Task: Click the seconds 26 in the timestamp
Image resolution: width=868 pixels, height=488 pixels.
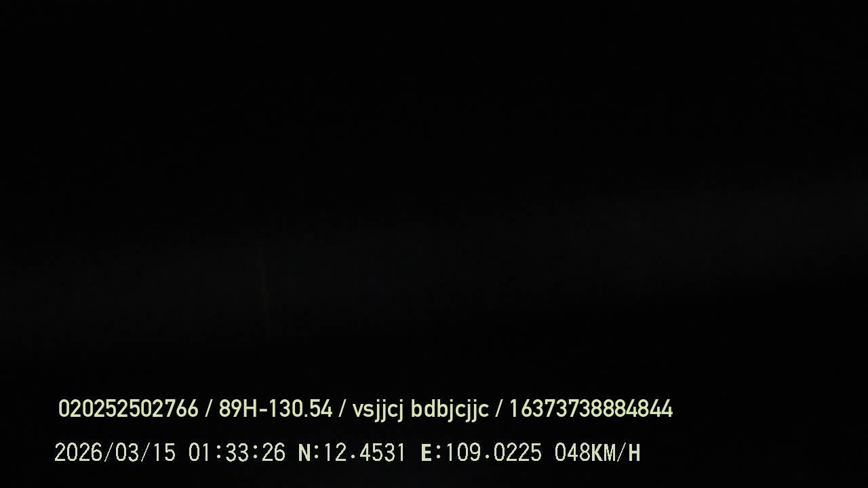Action: point(273,453)
